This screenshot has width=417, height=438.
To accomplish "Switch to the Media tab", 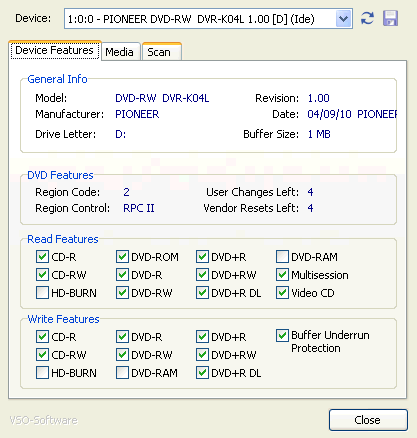I will (120, 52).
